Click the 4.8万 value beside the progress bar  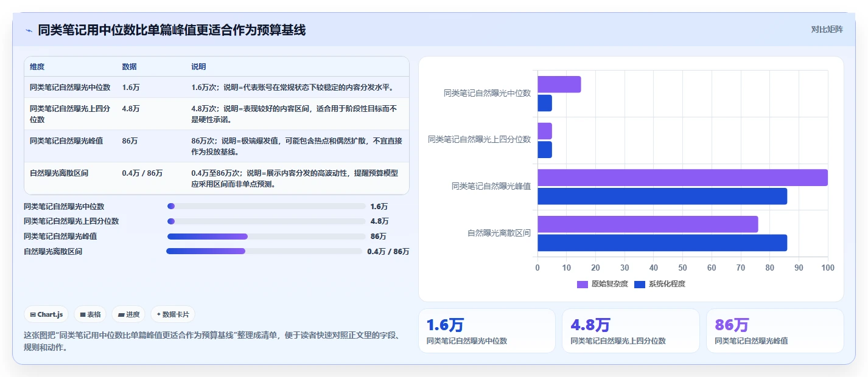tap(379, 221)
